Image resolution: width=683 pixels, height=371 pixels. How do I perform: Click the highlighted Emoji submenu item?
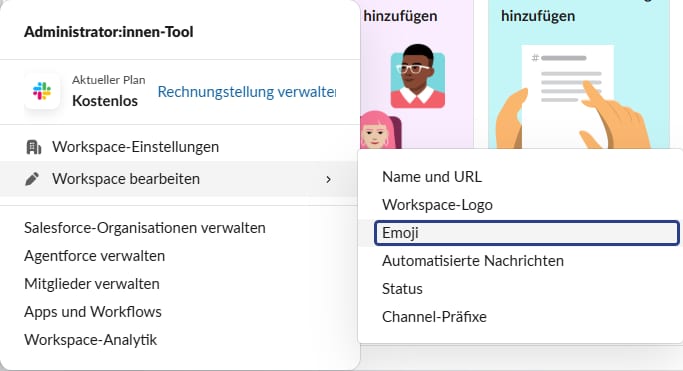coord(527,233)
